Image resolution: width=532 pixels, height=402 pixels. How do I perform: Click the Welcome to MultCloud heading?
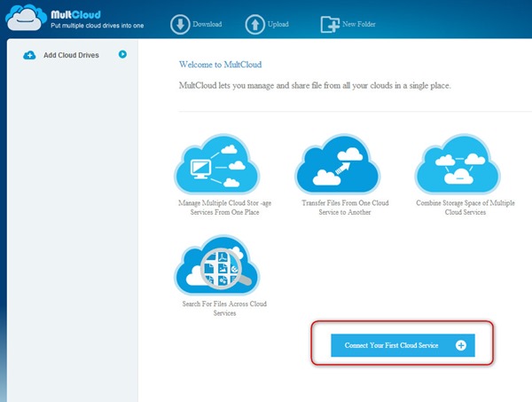click(221, 65)
